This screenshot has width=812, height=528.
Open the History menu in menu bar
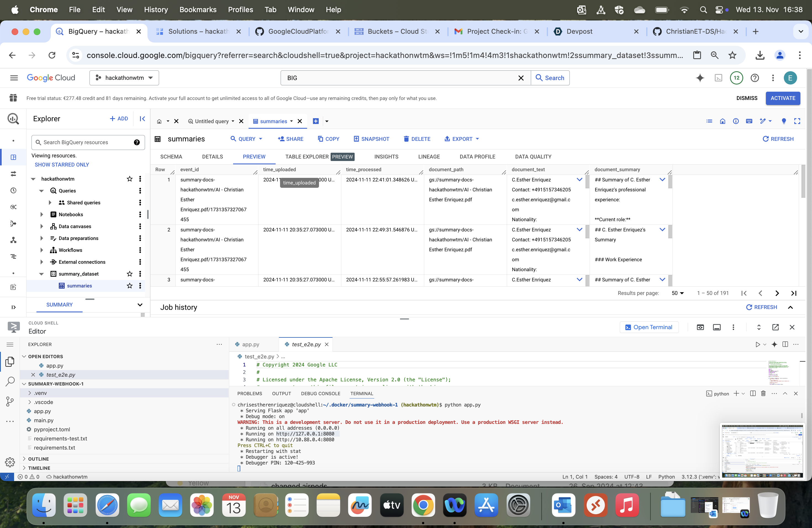tap(155, 10)
